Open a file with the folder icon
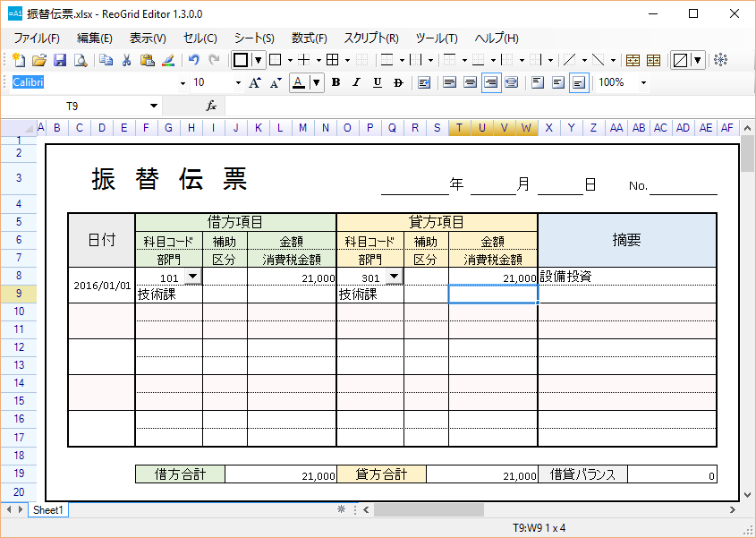The image size is (756, 538). click(39, 60)
